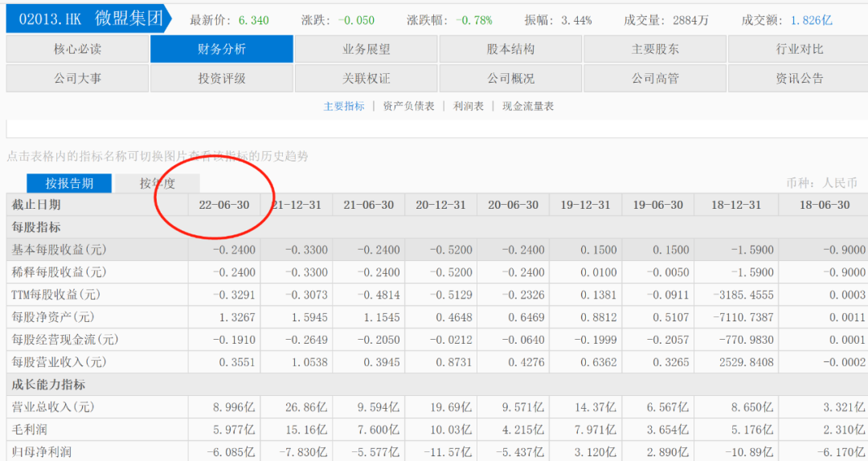
Task: Open 行业对比 tab
Action: [799, 49]
